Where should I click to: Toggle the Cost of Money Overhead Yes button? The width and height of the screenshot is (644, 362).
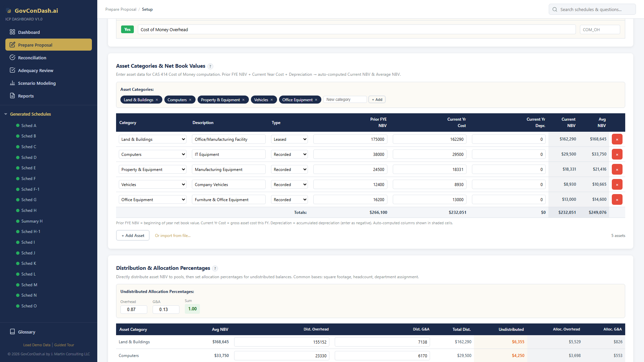pos(127,29)
